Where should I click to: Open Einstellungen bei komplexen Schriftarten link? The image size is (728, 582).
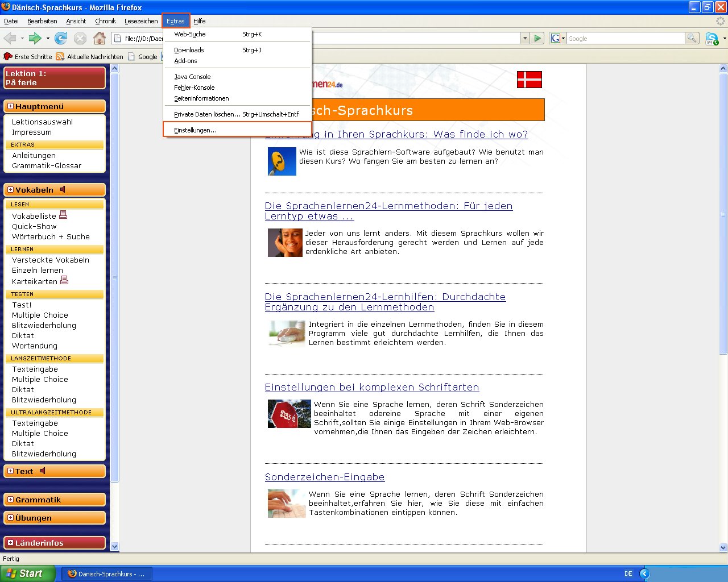(x=371, y=387)
